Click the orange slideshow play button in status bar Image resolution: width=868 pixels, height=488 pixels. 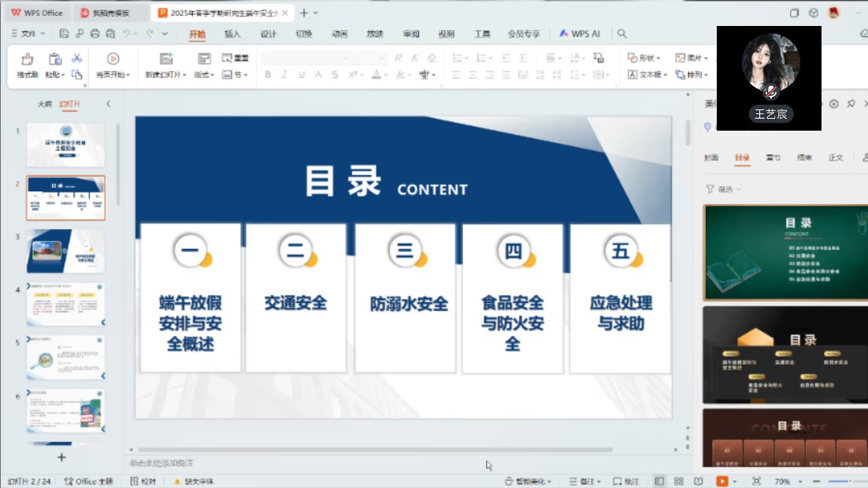coord(721,481)
